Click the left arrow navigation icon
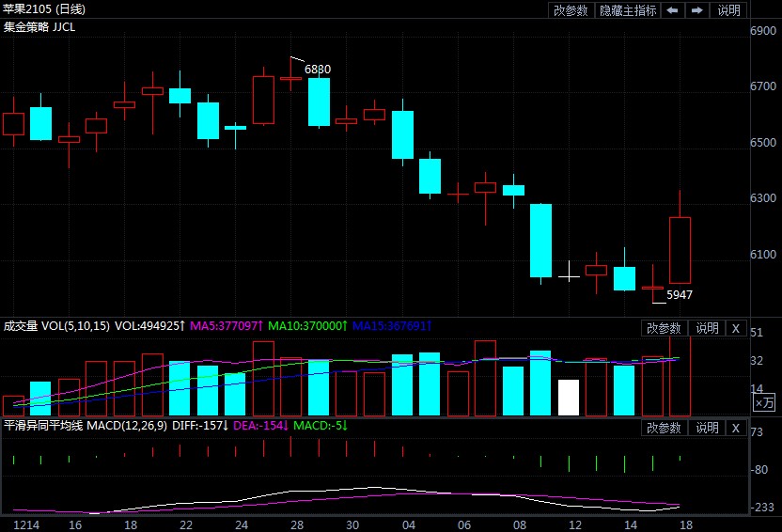The width and height of the screenshot is (782, 532). tap(672, 10)
